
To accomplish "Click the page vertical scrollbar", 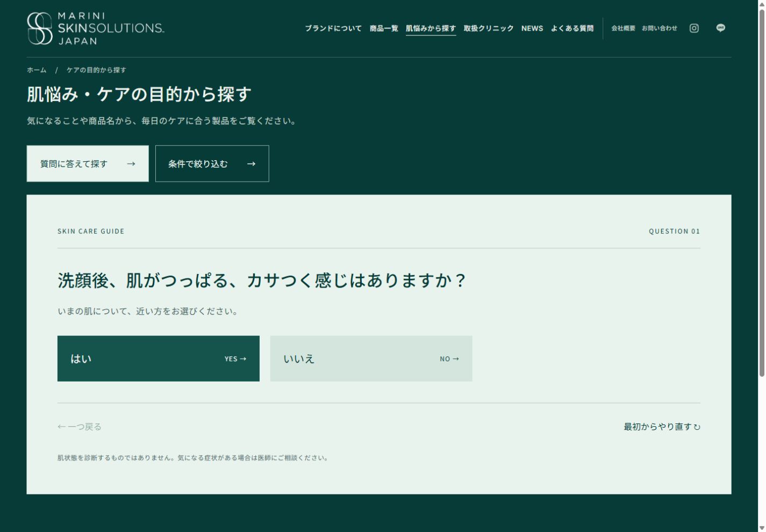I will (x=762, y=193).
